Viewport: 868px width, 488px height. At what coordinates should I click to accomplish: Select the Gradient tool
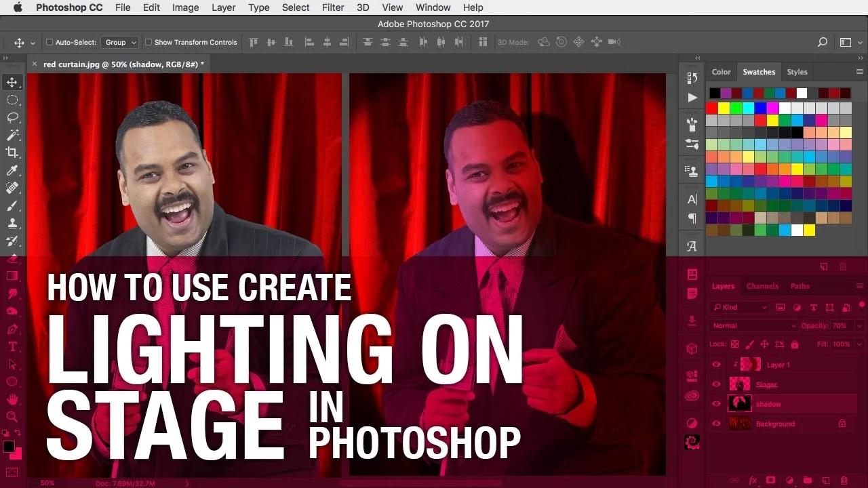pyautogui.click(x=12, y=276)
